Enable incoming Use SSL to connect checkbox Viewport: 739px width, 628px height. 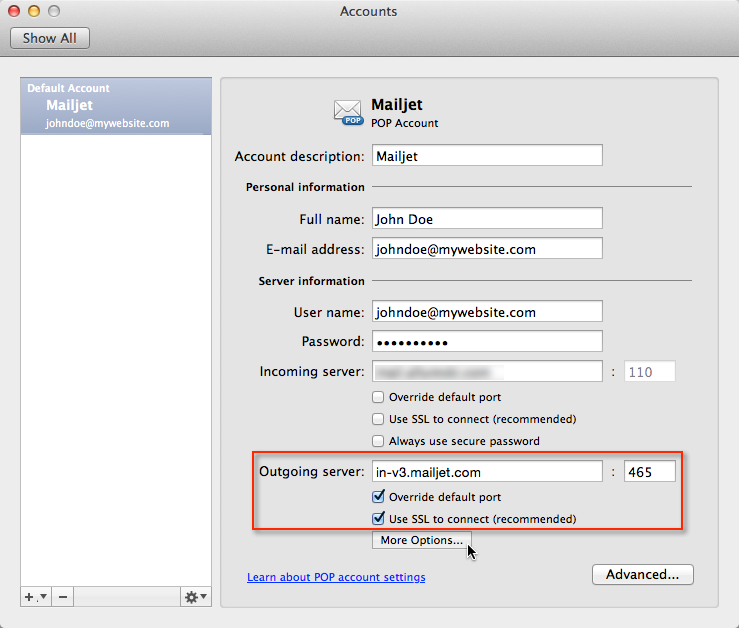point(378,419)
